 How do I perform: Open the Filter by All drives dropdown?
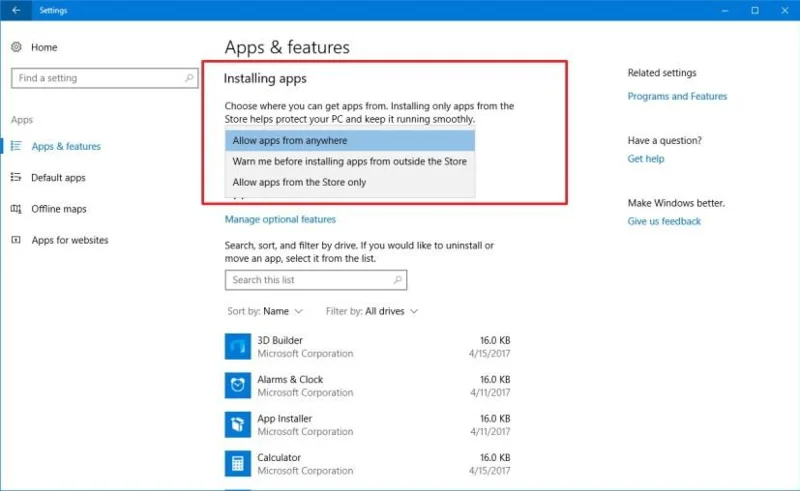point(372,311)
